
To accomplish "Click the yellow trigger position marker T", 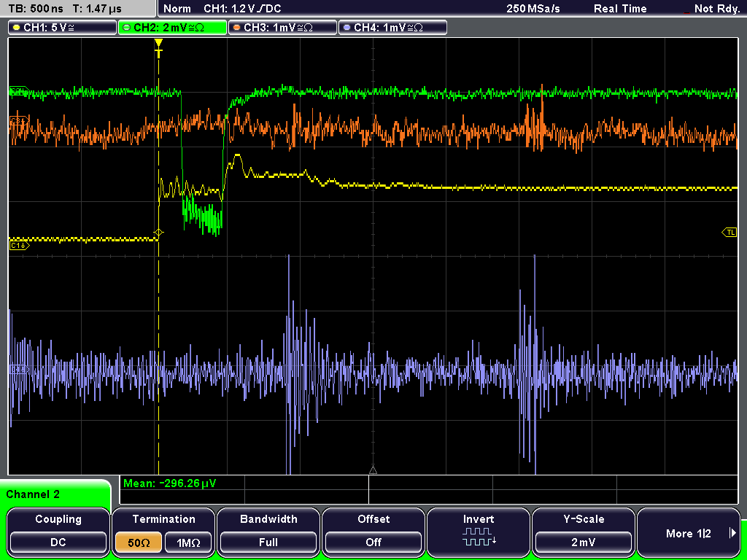I will (158, 48).
